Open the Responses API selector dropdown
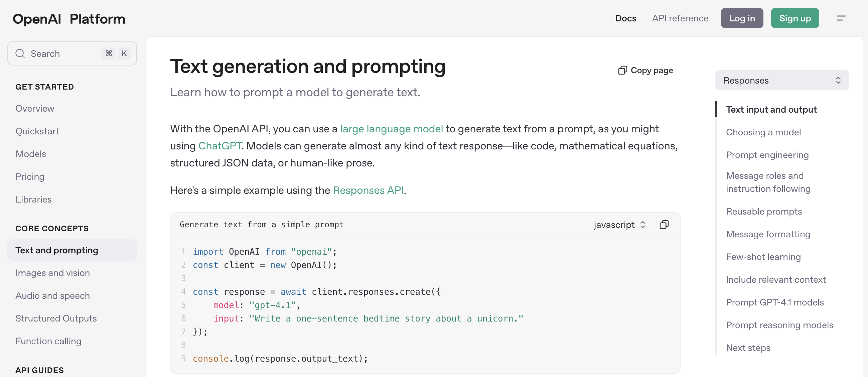This screenshot has width=868, height=377. [782, 80]
